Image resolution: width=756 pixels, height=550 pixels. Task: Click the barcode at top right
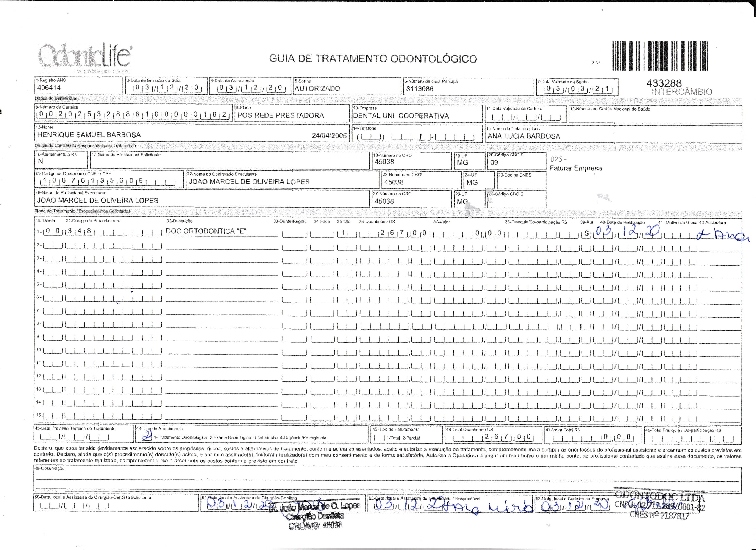(x=660, y=56)
